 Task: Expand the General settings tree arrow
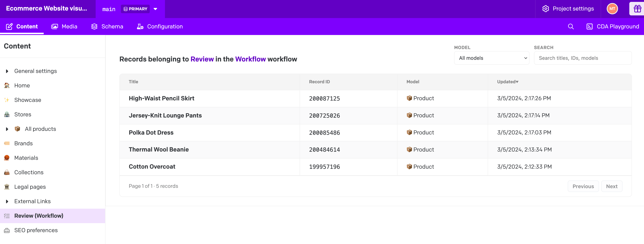point(7,71)
